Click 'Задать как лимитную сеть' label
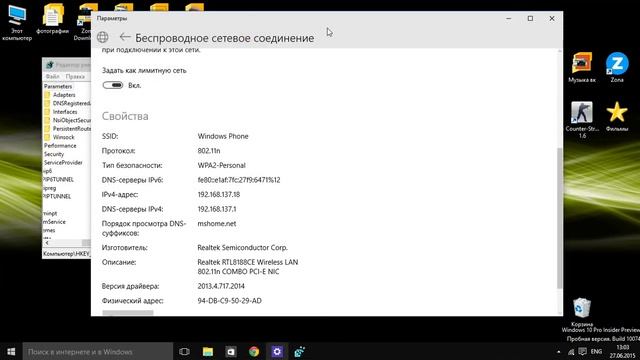The image size is (640, 360). coord(144,71)
